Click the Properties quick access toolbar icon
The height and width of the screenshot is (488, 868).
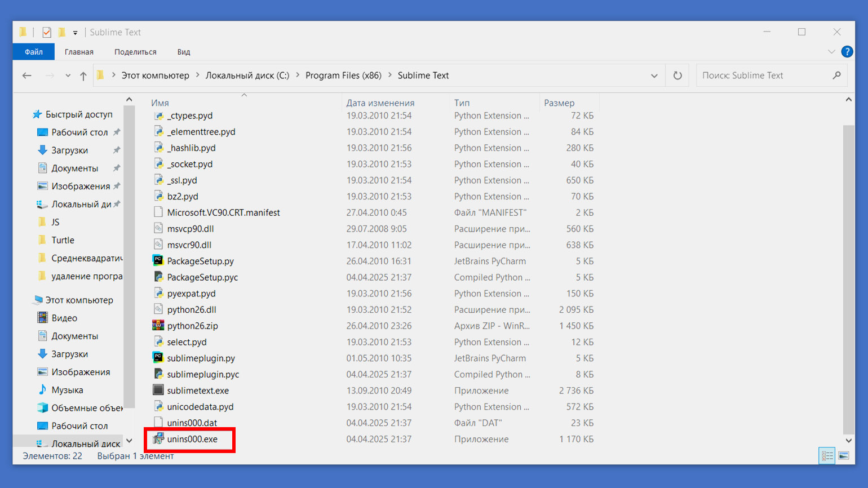(47, 33)
